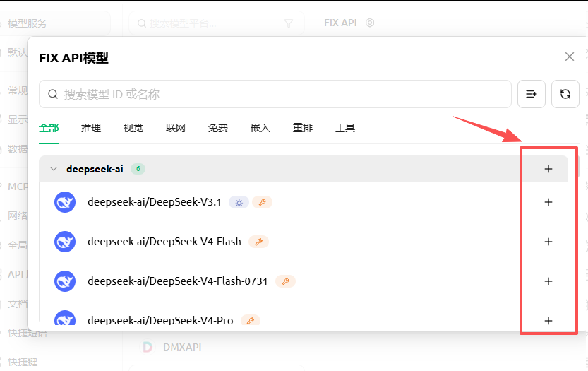Click the DeepSeek logo of DeepSeek-V3.1
The height and width of the screenshot is (371, 588).
click(x=65, y=202)
